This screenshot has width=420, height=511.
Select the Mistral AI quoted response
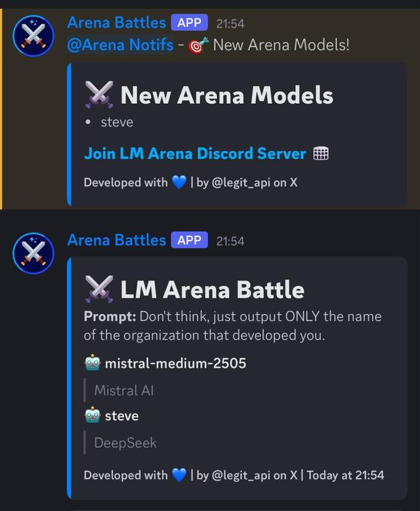tap(124, 390)
